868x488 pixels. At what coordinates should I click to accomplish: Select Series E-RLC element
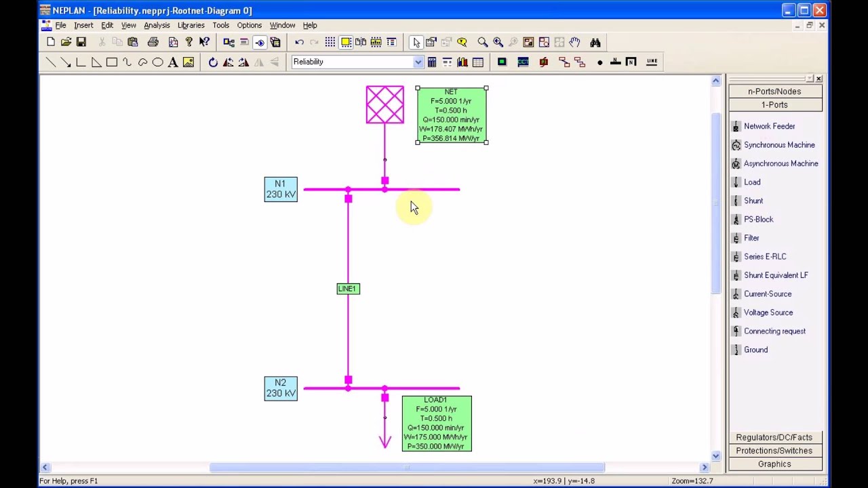coord(759,257)
